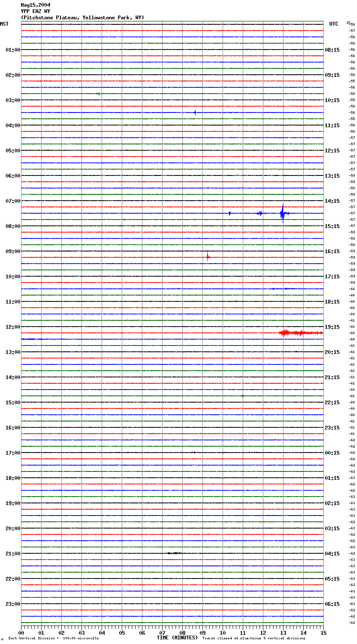Click the long red tremor burst after 12:00

300,333
